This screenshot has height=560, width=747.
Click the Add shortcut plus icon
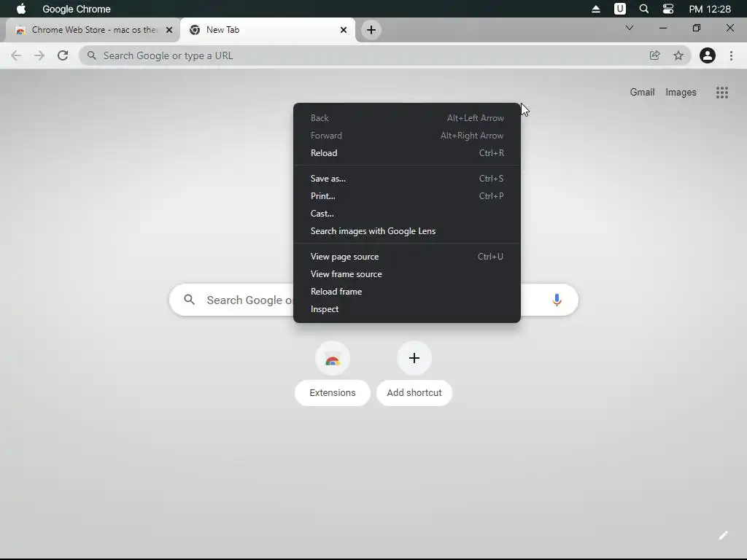pos(414,358)
